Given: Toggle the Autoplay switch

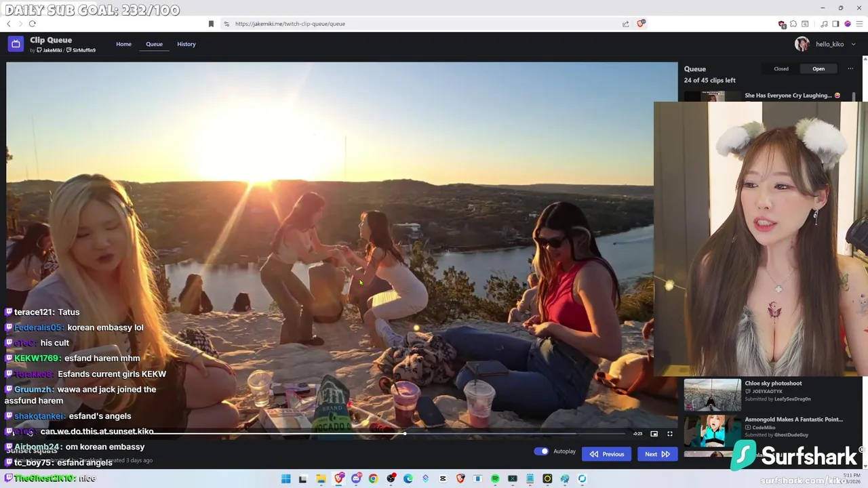Looking at the screenshot, I should coord(541,451).
